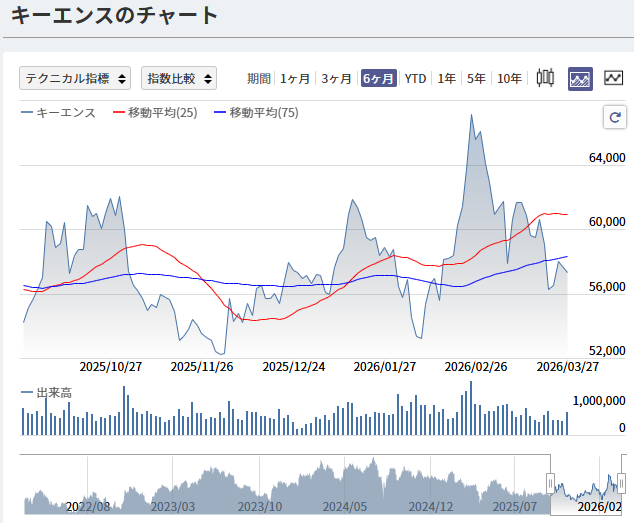Select the area chart type icon
The width and height of the screenshot is (634, 523).
tap(580, 78)
